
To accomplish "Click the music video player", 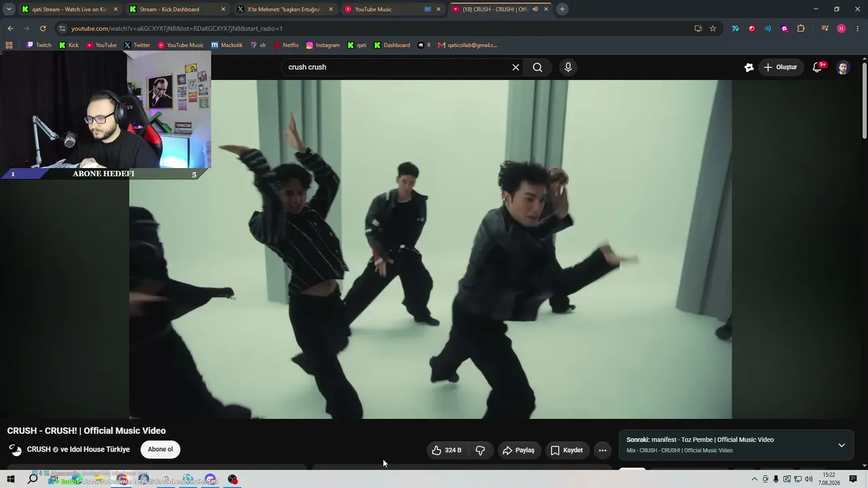I will tap(431, 249).
